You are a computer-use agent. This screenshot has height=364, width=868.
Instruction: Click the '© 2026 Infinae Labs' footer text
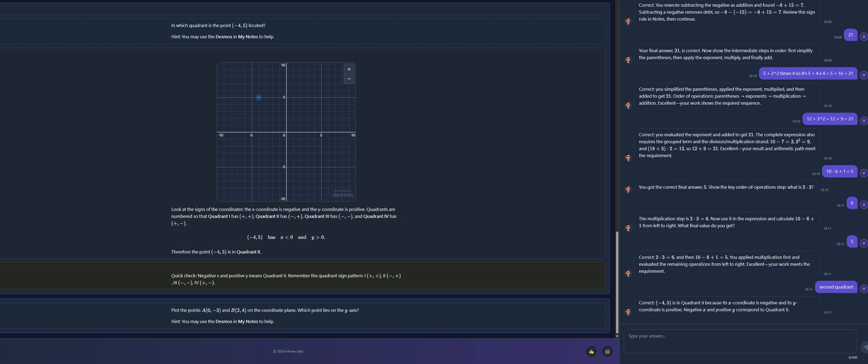[288, 351]
